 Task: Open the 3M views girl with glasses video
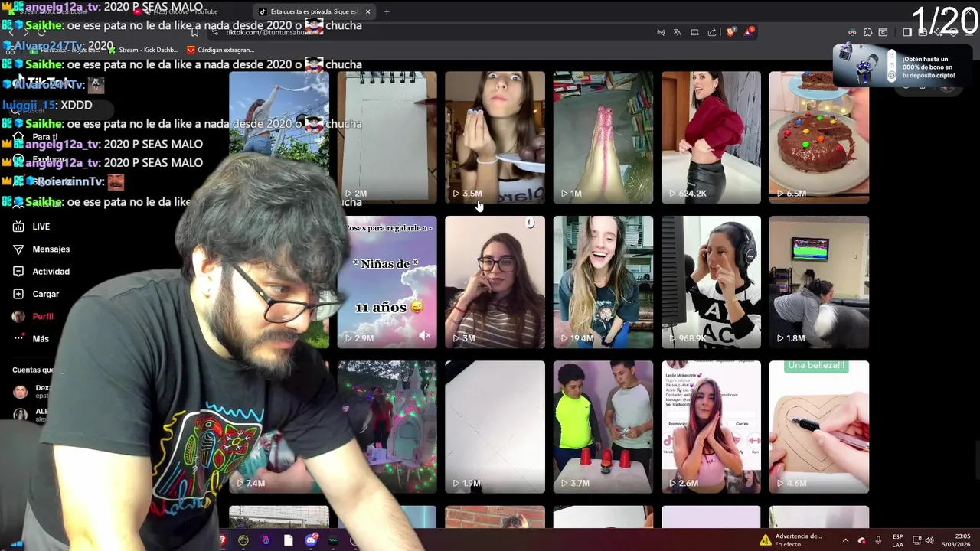495,282
